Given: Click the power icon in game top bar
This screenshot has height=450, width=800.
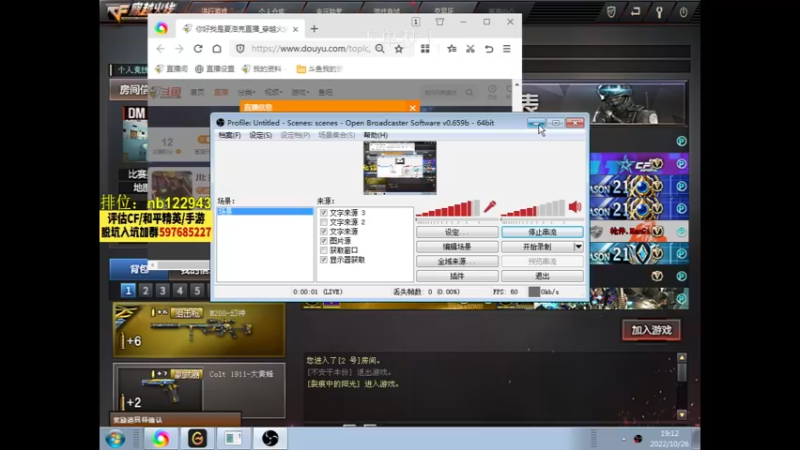Looking at the screenshot, I should point(683,12).
